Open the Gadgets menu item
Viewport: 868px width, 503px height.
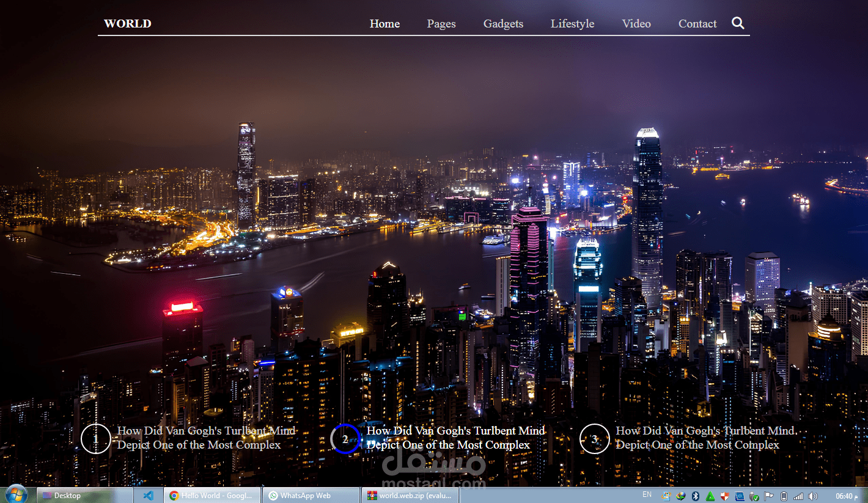click(503, 24)
